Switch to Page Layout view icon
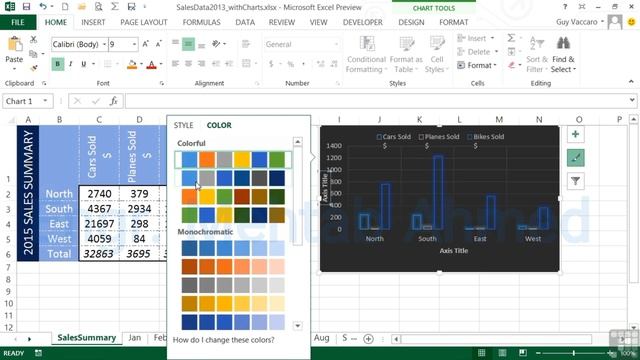This screenshot has height=360, width=640. tap(502, 353)
